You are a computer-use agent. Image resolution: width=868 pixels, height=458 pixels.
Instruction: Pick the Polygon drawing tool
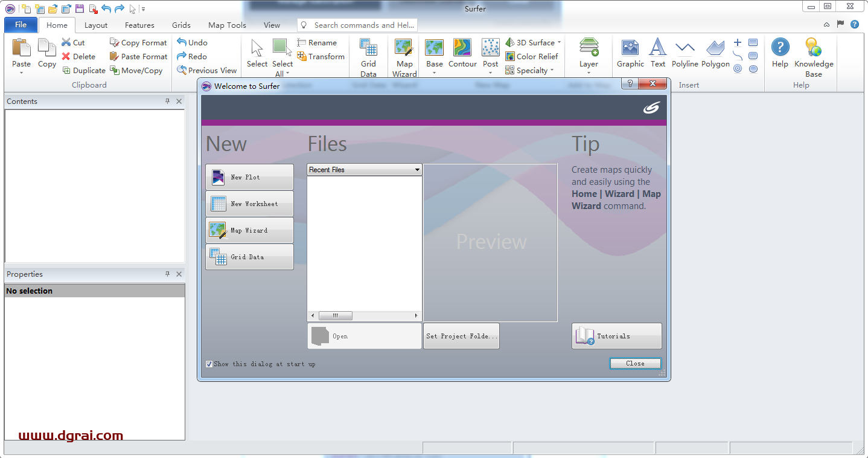(715, 53)
